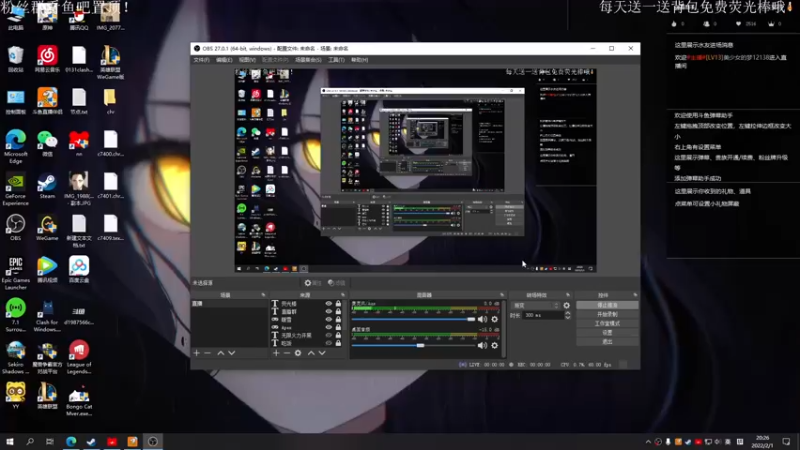This screenshot has height=450, width=800.
Task: Open the 视图(V) menu in OBS
Action: (247, 60)
